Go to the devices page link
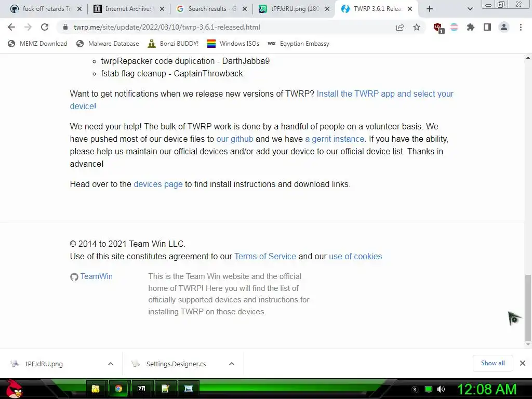Viewport: 532px width, 399px height. 158,184
